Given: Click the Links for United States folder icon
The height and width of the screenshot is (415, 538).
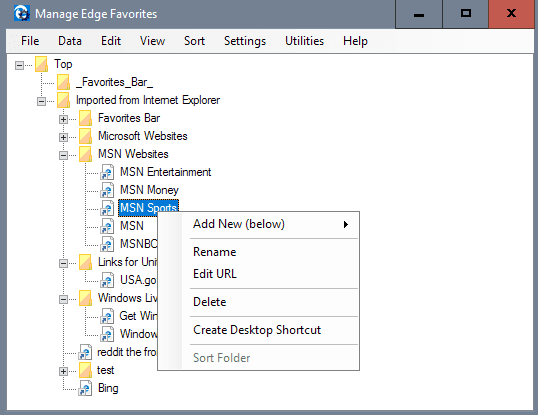Looking at the screenshot, I should [x=85, y=262].
